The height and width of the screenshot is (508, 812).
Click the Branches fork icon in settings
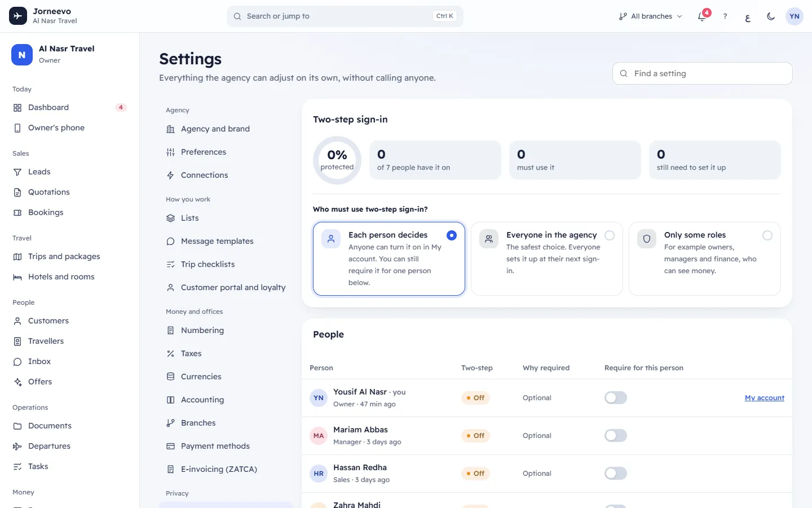pos(170,423)
